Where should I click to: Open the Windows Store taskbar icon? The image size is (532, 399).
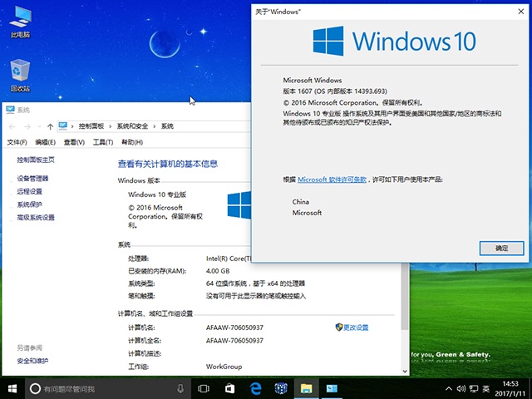(280, 388)
